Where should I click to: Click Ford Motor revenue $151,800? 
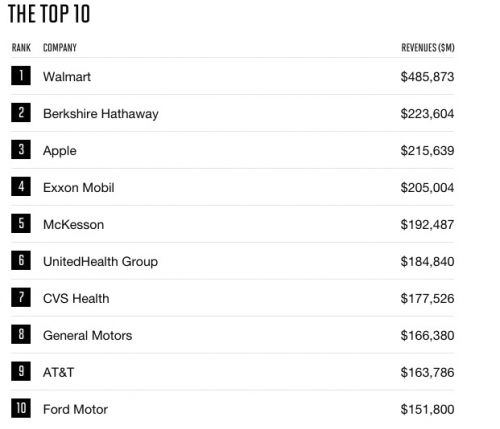point(427,409)
